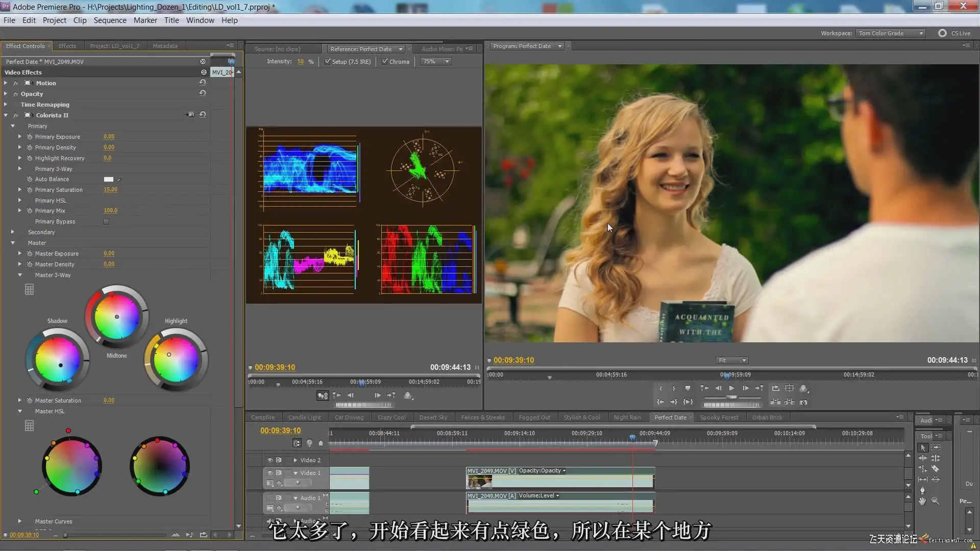Click the Auto Balance white color swatch
The height and width of the screenshot is (551, 980).
click(x=109, y=179)
